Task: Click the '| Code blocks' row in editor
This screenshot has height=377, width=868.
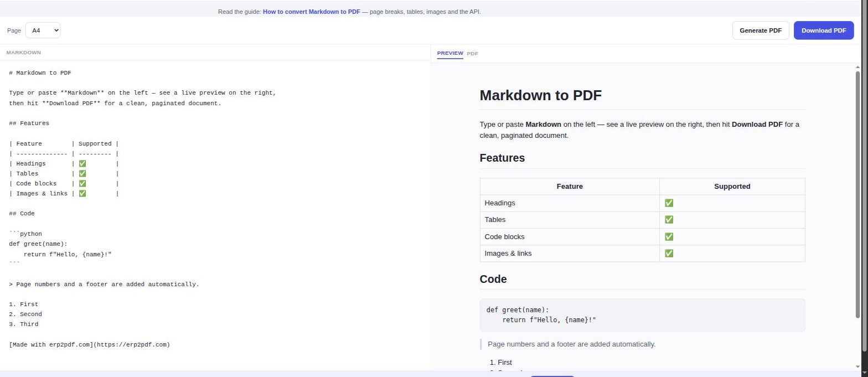Action: pos(64,183)
